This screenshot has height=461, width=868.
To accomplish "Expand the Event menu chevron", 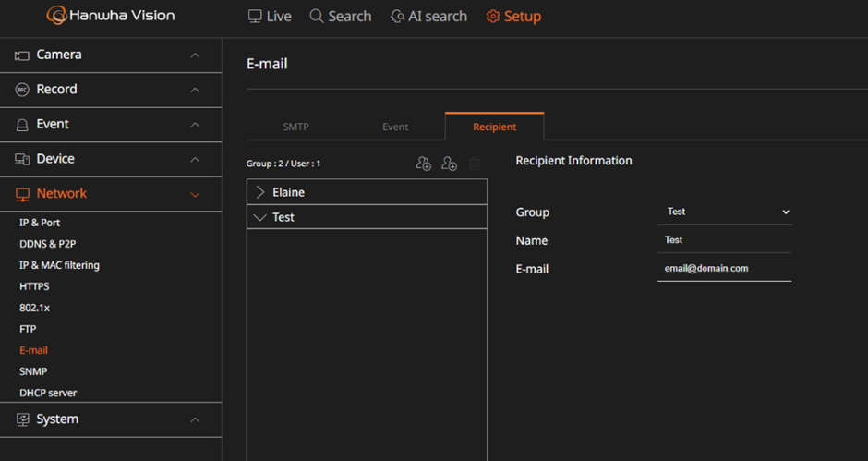I will pyautogui.click(x=195, y=125).
